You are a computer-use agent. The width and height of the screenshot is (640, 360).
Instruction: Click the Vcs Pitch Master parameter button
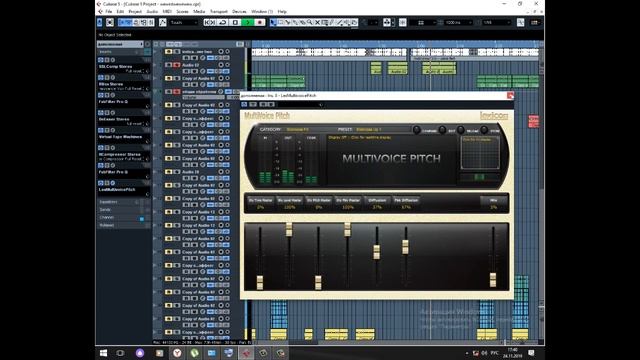[319, 200]
